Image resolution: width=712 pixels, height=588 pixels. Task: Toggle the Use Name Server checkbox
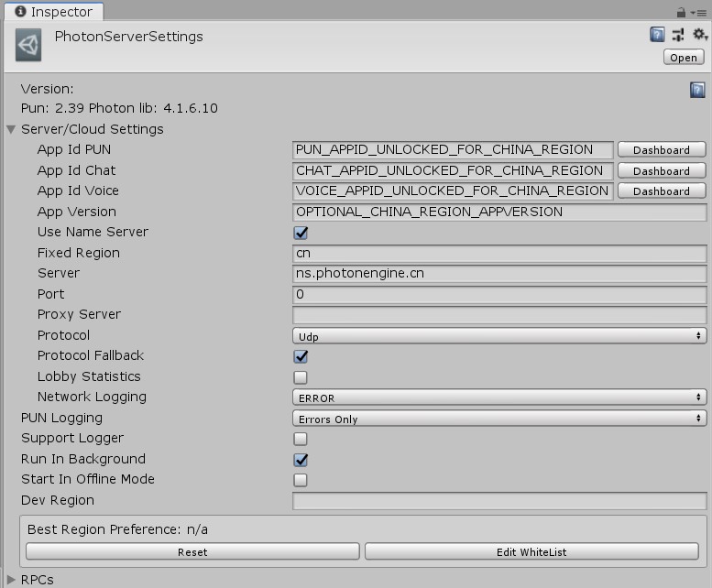tap(301, 233)
